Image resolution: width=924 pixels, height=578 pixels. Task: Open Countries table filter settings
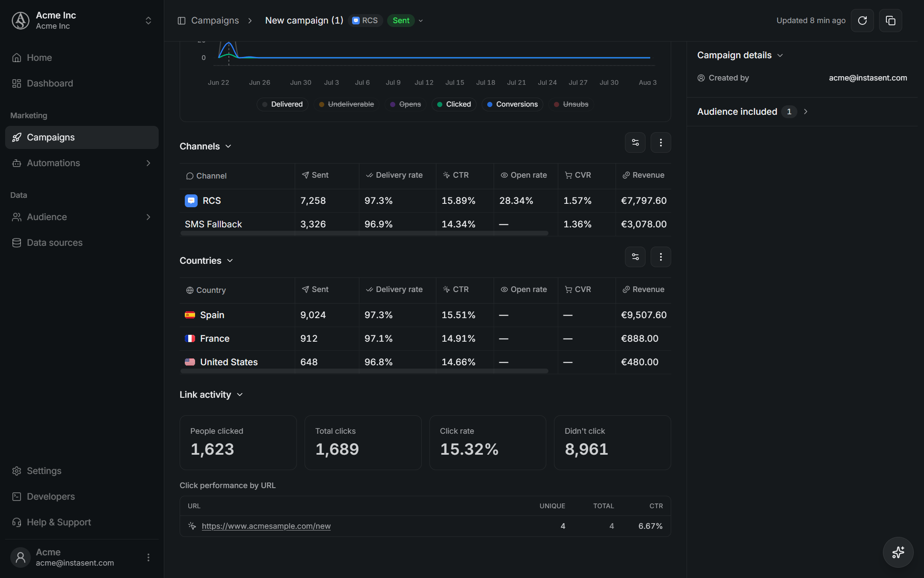635,257
